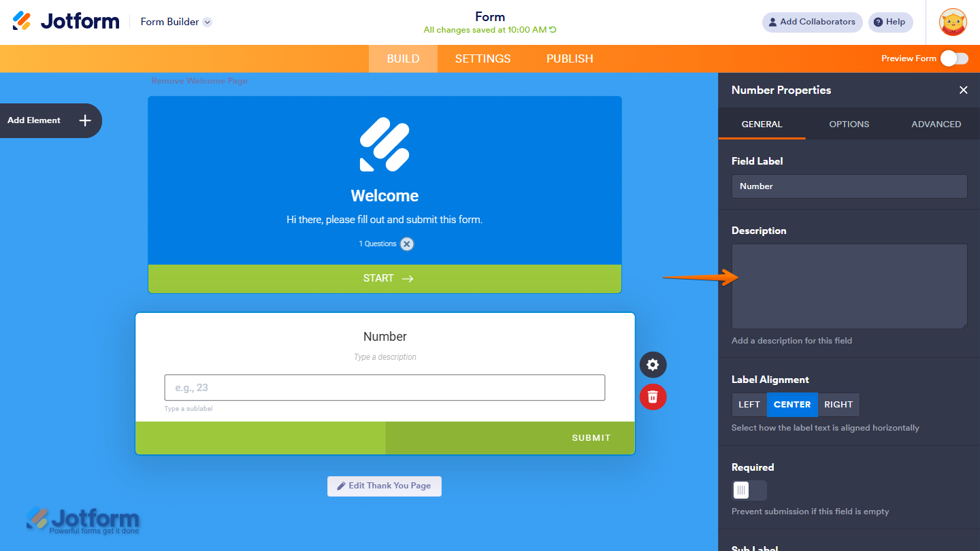Select the GENERAL properties tab
980x551 pixels.
click(x=762, y=124)
